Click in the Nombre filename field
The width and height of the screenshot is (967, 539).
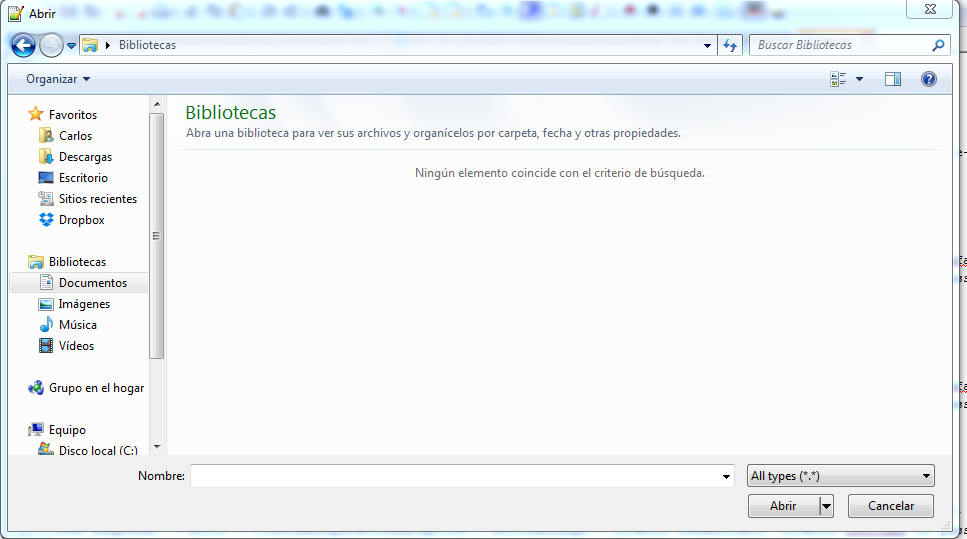(455, 476)
